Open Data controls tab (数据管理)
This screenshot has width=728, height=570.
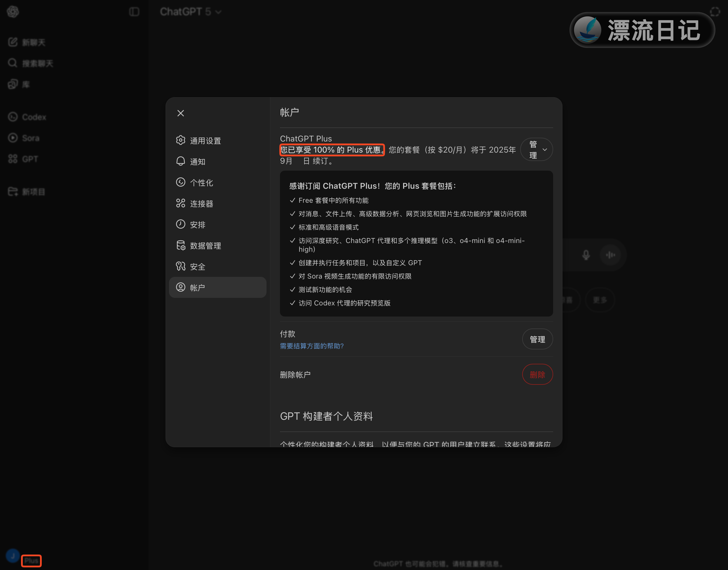coord(217,246)
